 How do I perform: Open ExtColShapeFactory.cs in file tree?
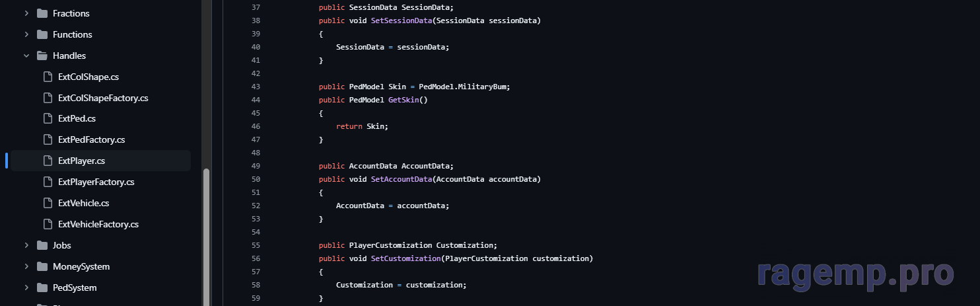pyautogui.click(x=102, y=98)
